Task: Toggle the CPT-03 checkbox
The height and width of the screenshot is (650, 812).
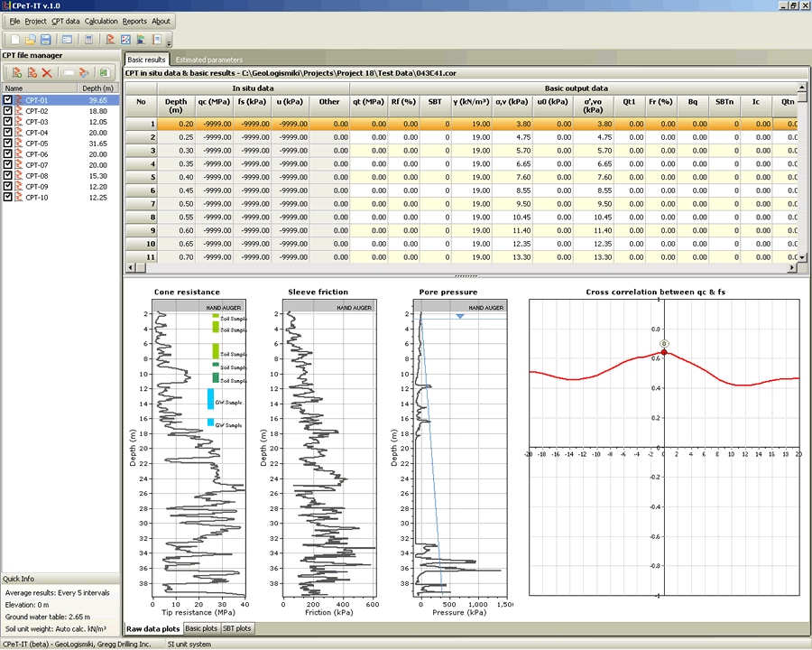Action: tap(8, 122)
